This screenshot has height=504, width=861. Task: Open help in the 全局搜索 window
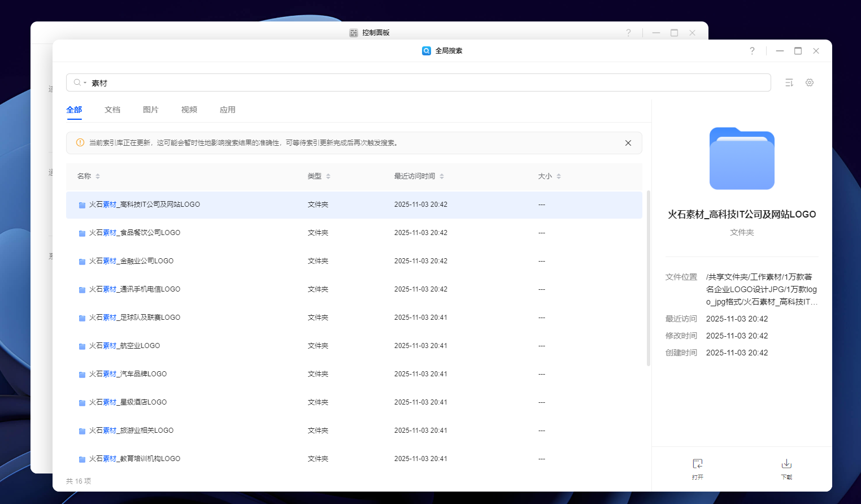(752, 51)
